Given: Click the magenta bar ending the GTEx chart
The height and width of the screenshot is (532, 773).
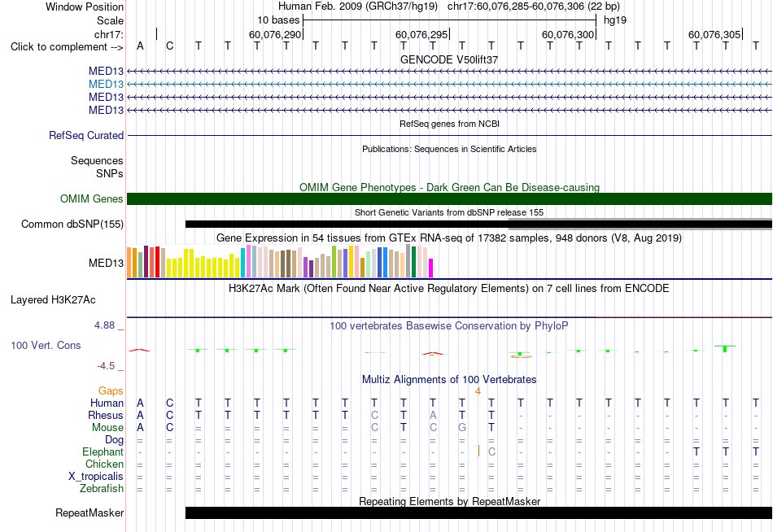Looking at the screenshot, I should (x=431, y=268).
